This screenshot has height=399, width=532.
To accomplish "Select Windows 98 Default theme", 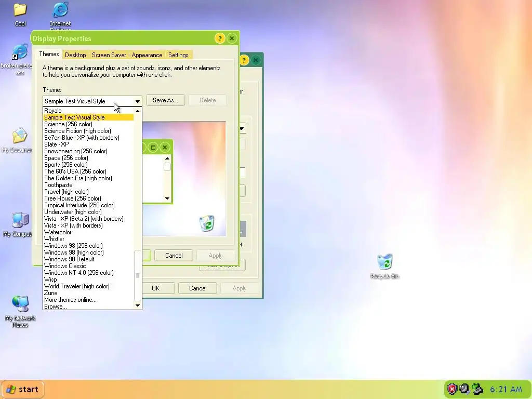I will point(88,259).
